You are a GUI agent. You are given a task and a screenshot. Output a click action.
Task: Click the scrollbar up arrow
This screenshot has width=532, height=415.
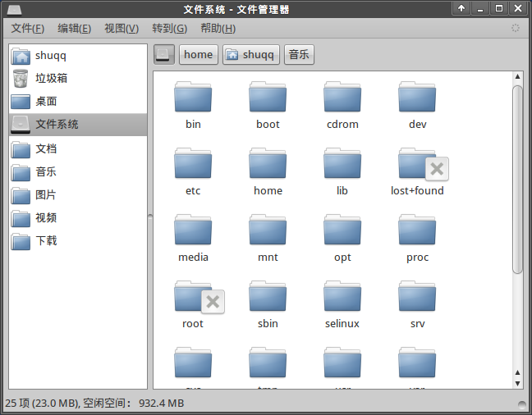point(517,76)
